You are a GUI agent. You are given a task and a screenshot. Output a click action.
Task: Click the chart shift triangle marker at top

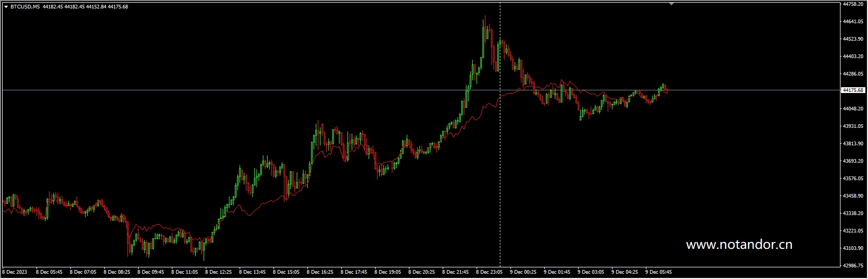671,4
